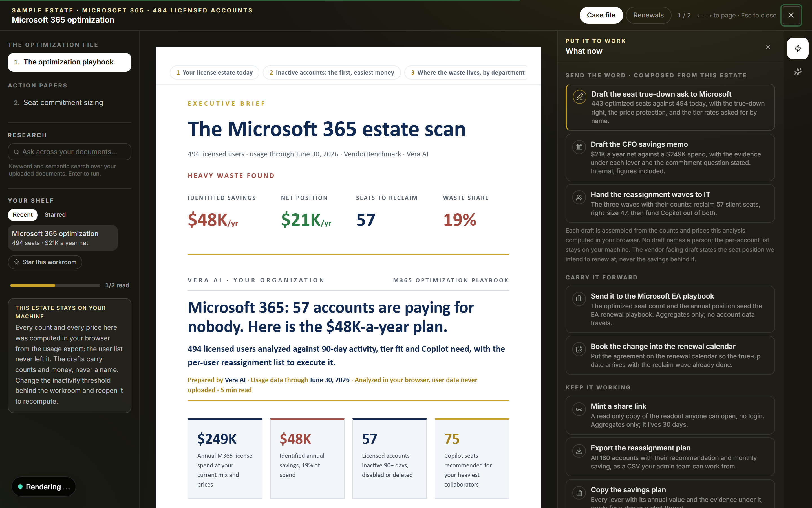Click the $21K/yr net position value
The image size is (812, 508).
pos(306,220)
